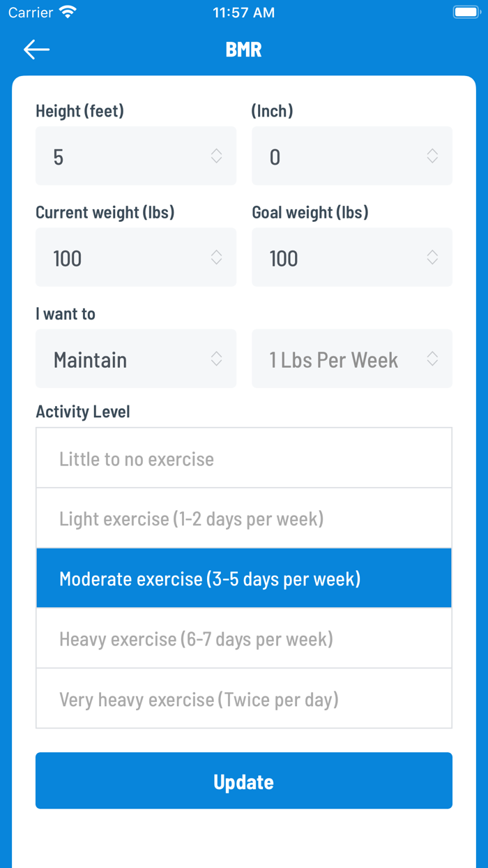The height and width of the screenshot is (868, 488).
Task: Select Little to no exercise activity level
Action: [244, 458]
